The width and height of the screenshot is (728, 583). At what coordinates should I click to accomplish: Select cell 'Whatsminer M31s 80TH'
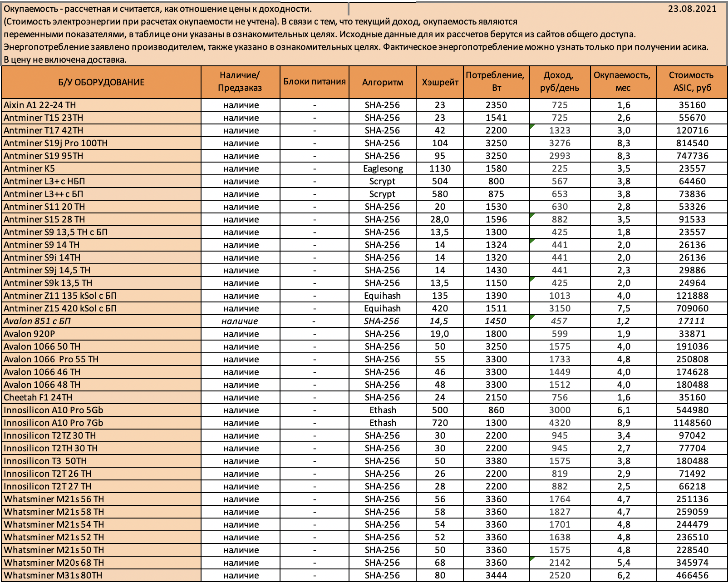pos(101,575)
